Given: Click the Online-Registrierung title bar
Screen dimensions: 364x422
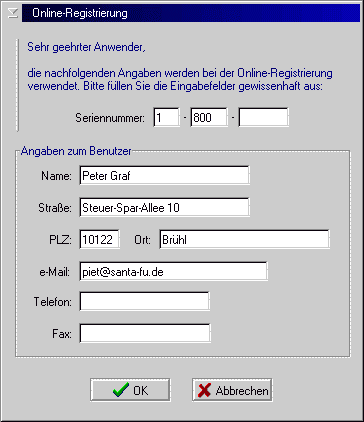Looking at the screenshot, I should coord(191,13).
